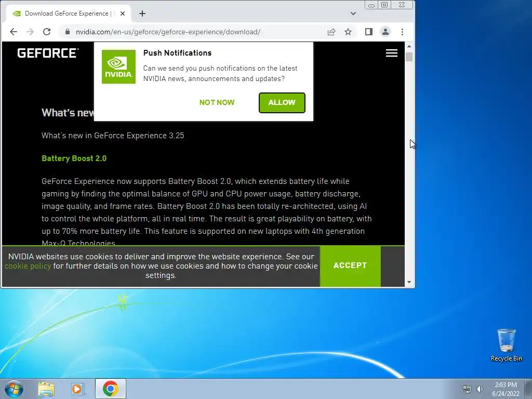
Task: Click the vertical scrollbar thumb
Action: (x=409, y=57)
